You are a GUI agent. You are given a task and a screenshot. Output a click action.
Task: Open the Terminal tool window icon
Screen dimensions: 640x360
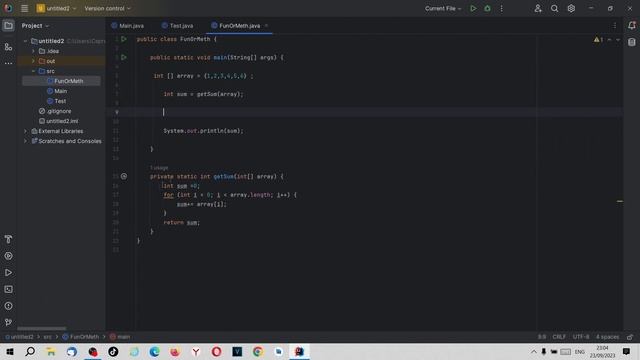click(8, 289)
